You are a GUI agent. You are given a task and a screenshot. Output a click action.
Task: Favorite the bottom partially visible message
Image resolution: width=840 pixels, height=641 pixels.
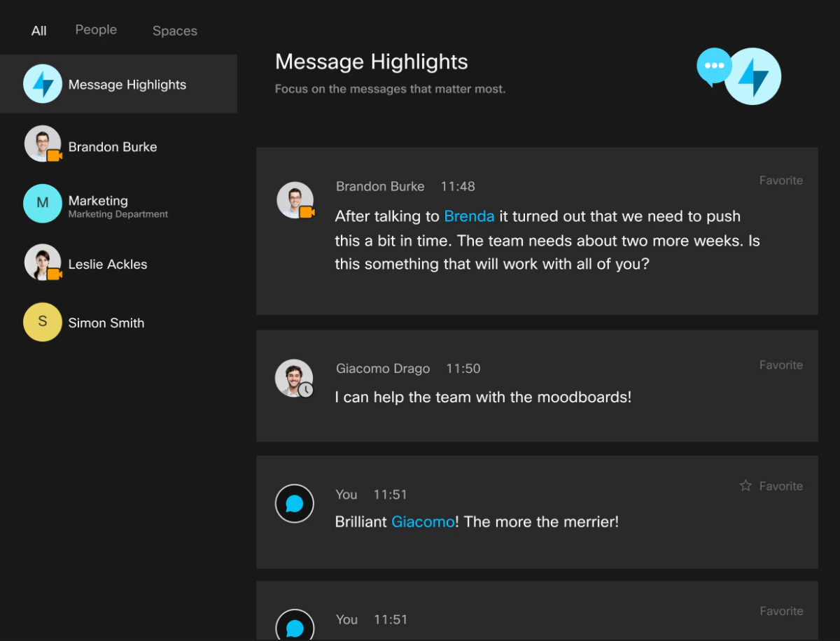[780, 612]
